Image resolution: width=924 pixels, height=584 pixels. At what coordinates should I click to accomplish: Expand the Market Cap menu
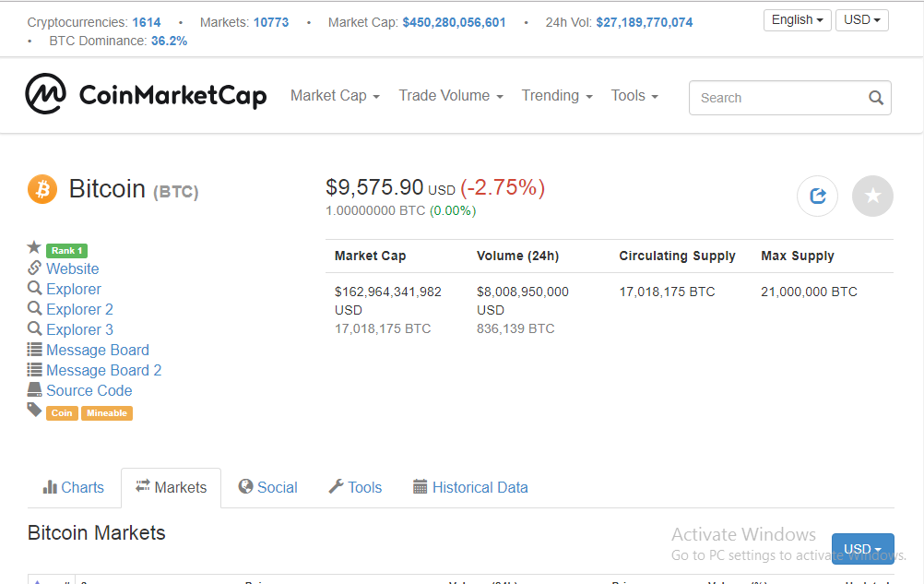click(x=335, y=95)
